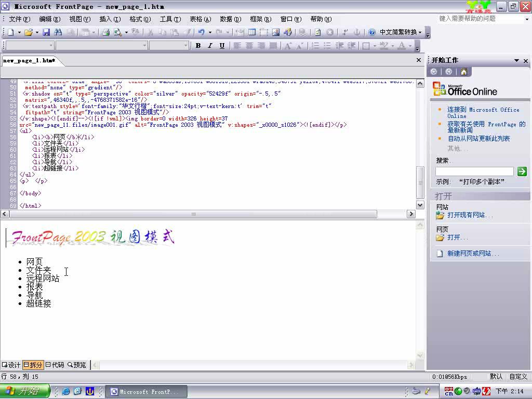Click the code pane vertical scrollbar thumb
This screenshot has width=532, height=399.
pos(420,182)
